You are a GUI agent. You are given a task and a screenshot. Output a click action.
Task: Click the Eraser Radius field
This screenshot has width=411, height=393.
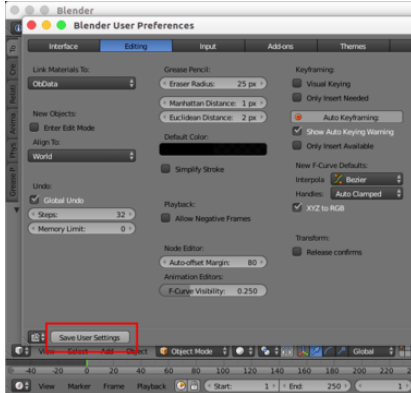coord(213,84)
